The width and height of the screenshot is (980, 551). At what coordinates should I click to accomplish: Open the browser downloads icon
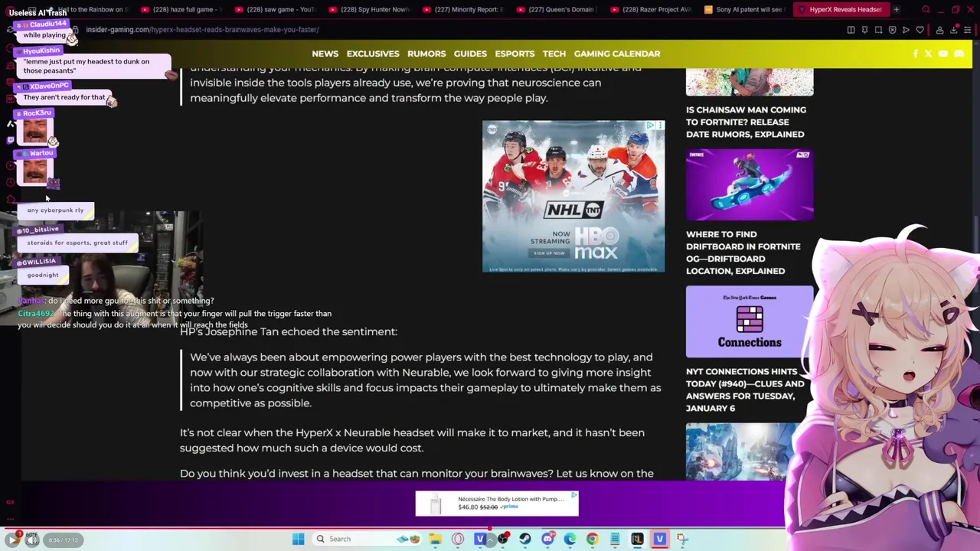point(954,30)
